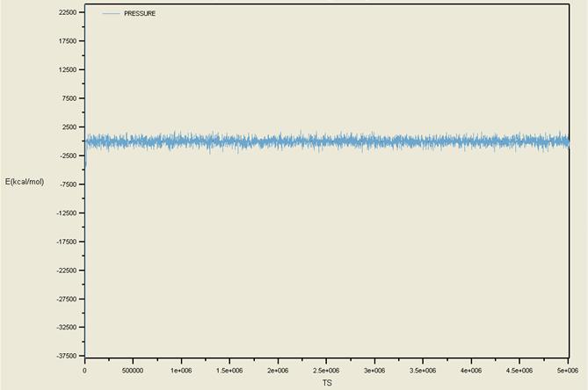This screenshot has width=588, height=390.
Task: Click the -27500 y-axis tick label
Action: tap(63, 299)
